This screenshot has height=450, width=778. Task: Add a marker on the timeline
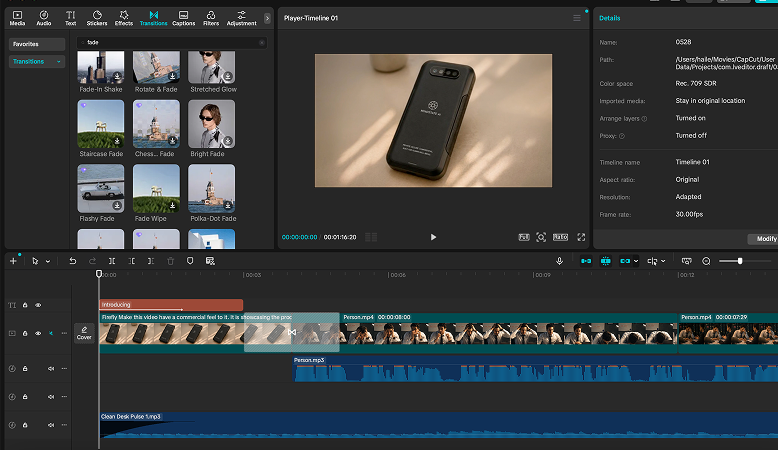click(x=190, y=261)
